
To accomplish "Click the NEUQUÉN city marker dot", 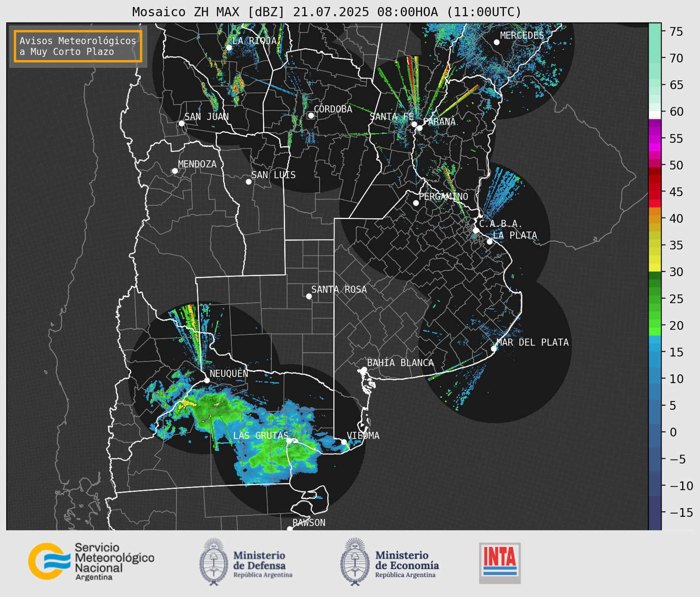I will pyautogui.click(x=207, y=380).
